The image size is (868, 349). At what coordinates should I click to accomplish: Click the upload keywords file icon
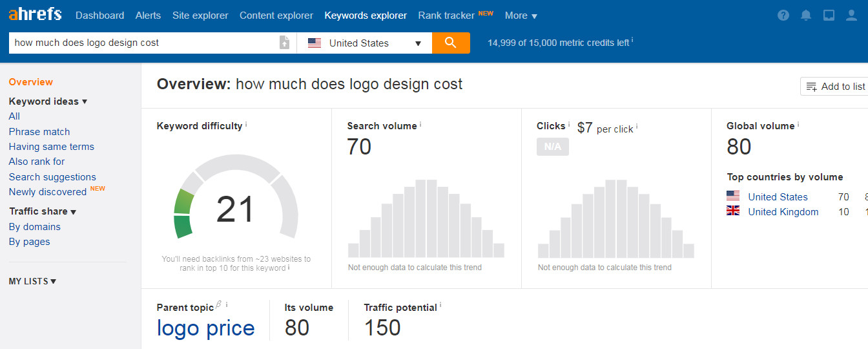(x=284, y=43)
